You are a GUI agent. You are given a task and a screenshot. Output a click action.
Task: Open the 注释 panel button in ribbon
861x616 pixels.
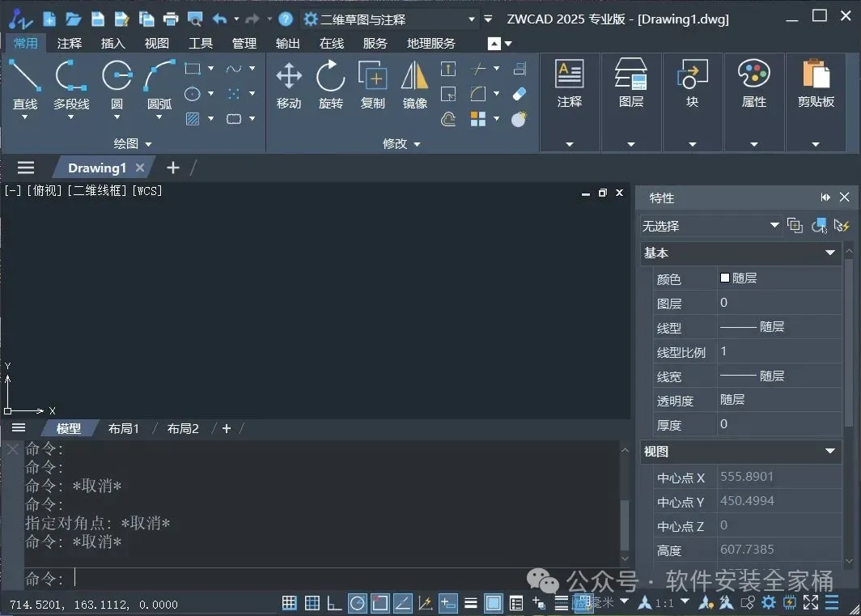570,83
